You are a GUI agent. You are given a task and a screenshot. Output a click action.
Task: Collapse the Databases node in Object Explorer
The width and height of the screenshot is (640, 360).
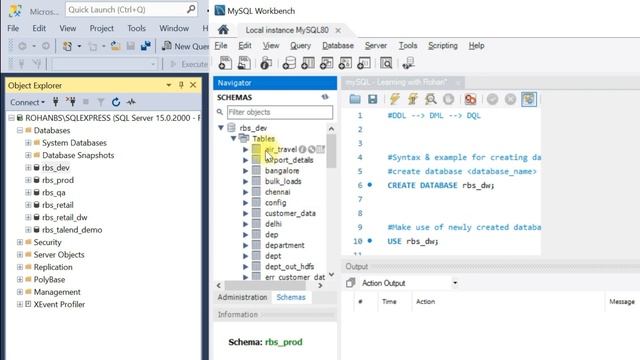(20, 130)
